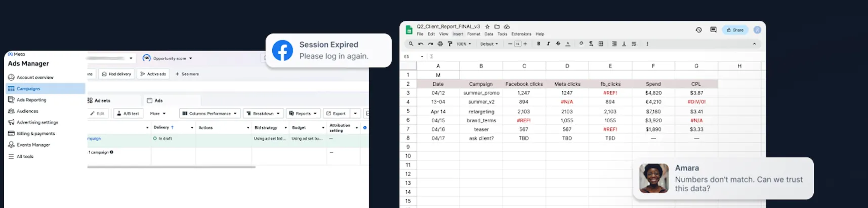The height and width of the screenshot is (208, 868).
Task: Open the Bid strategy column menu arrow
Action: coord(285,128)
